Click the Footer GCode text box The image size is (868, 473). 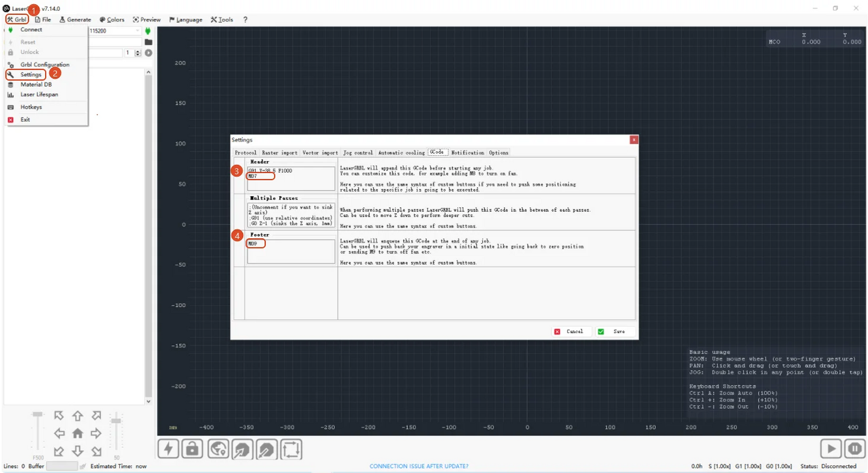click(291, 251)
